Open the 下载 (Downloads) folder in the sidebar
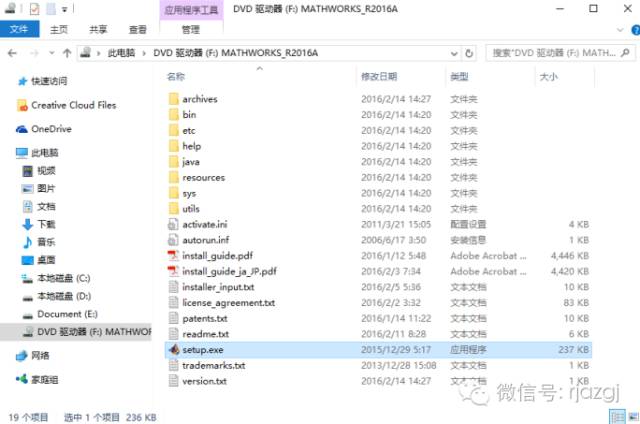The image size is (640, 424). [46, 225]
